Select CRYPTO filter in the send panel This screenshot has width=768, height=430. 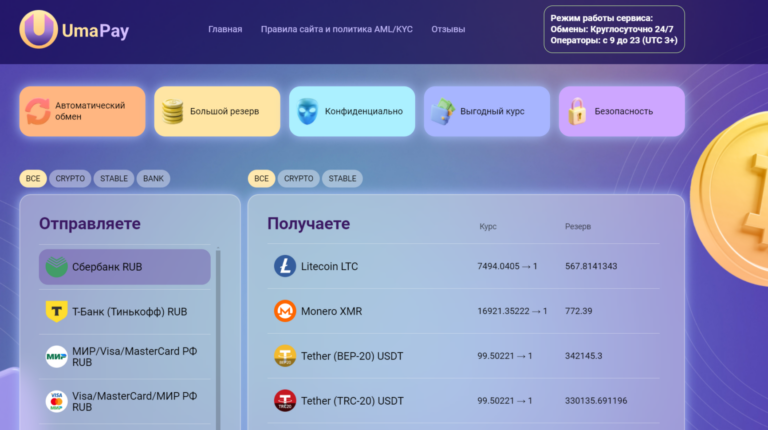[70, 178]
